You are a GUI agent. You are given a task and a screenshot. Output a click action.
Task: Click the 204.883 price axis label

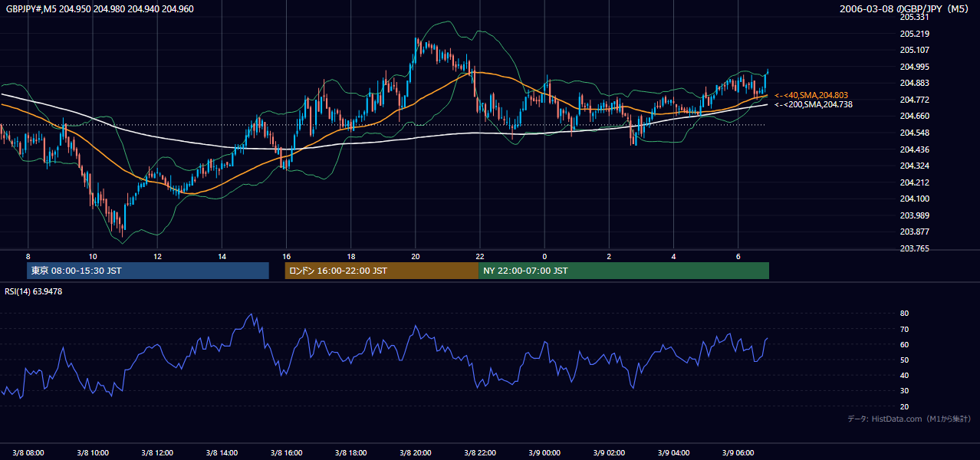[x=915, y=83]
